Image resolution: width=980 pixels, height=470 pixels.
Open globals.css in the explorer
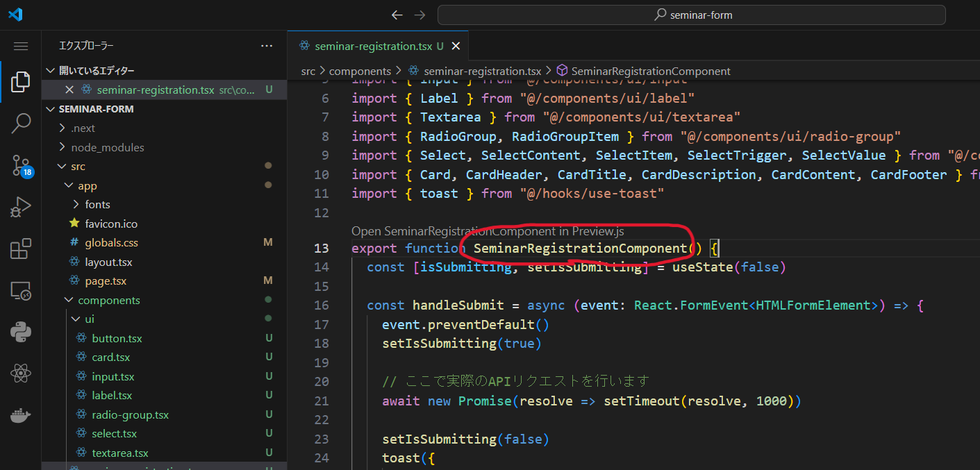tap(164, 242)
